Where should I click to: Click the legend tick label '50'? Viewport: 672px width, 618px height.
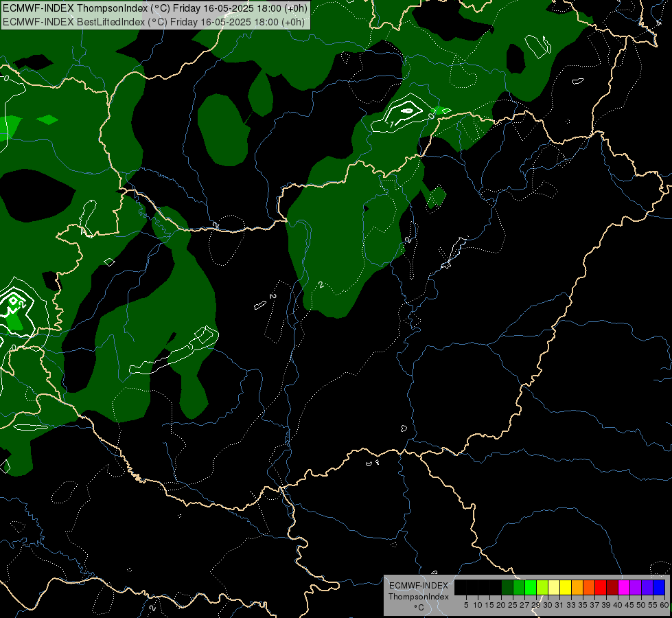pyautogui.click(x=640, y=605)
